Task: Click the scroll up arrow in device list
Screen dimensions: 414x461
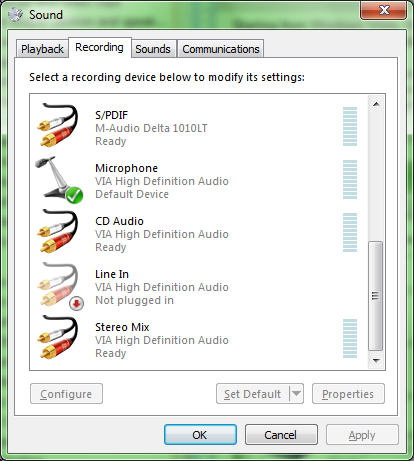Action: point(376,104)
